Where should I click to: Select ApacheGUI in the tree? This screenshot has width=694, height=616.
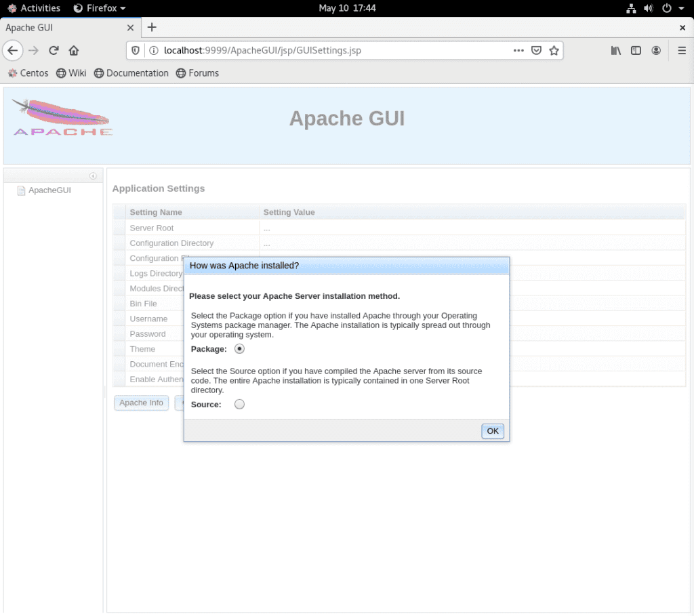(49, 190)
